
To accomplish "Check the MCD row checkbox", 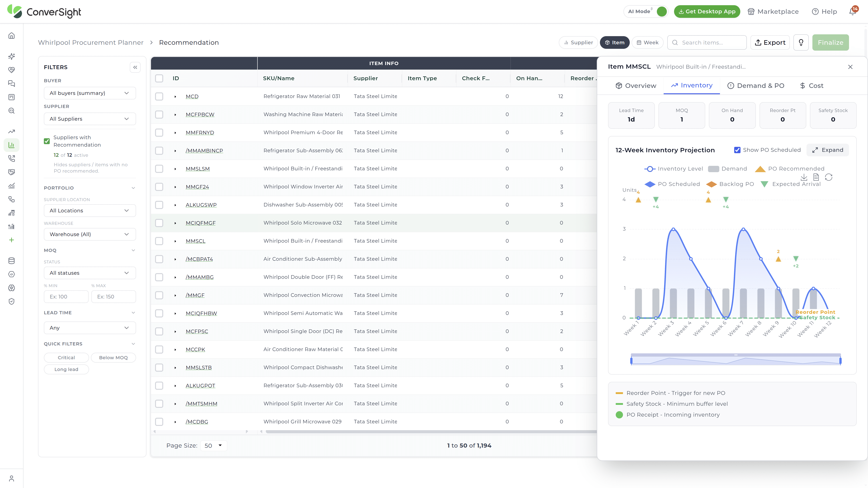I will (159, 96).
